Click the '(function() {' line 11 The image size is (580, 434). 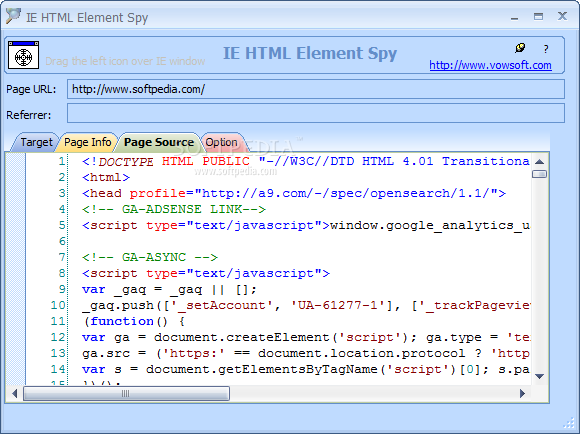click(x=134, y=321)
